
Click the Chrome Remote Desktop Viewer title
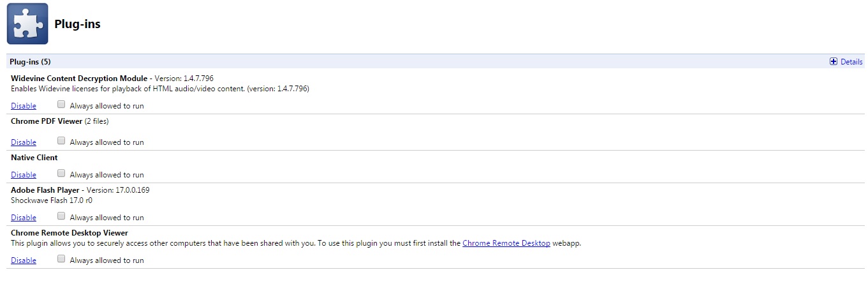(70, 233)
